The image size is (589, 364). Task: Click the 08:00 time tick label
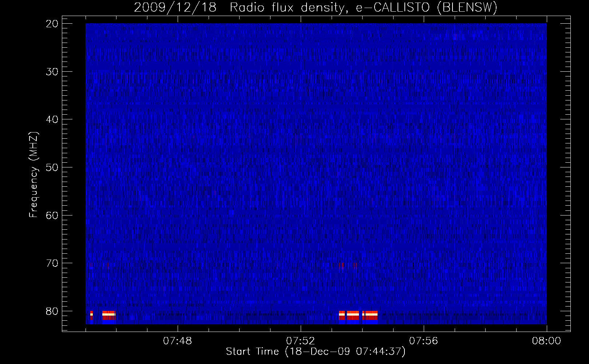[546, 341]
